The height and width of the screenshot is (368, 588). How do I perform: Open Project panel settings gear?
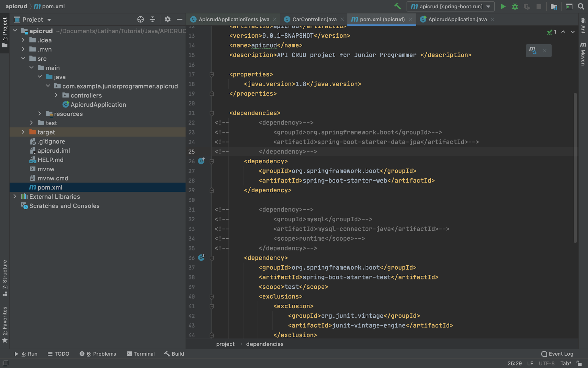(167, 19)
